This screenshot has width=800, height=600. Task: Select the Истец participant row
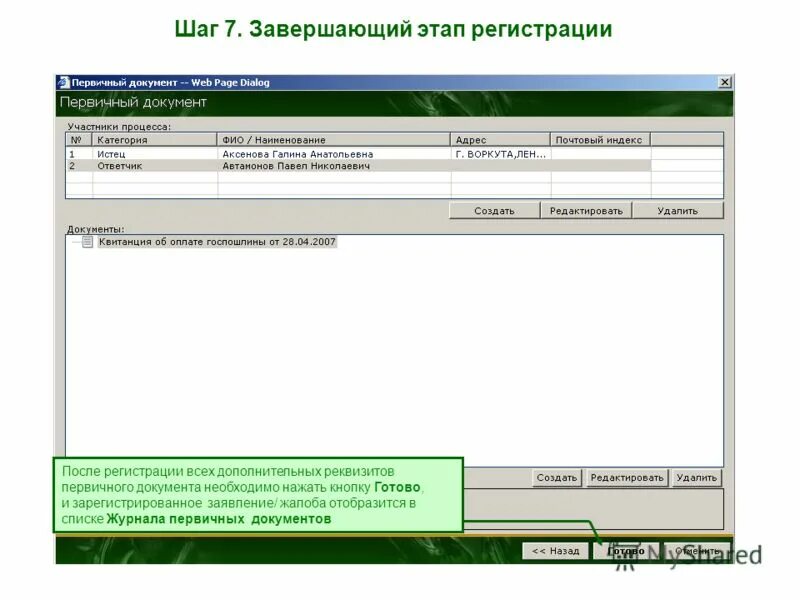[359, 154]
